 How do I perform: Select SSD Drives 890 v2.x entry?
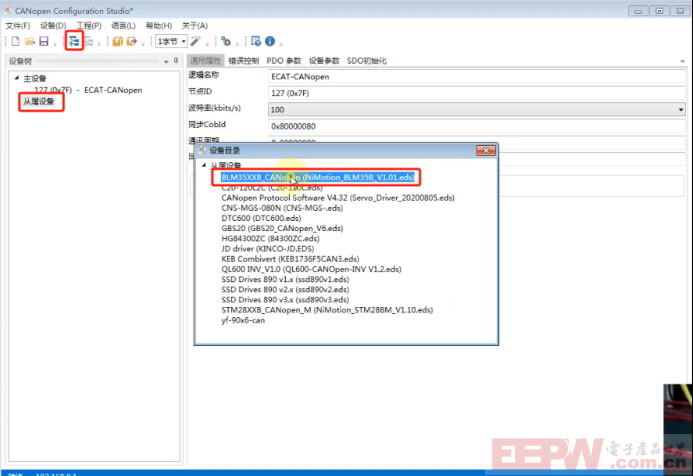pyautogui.click(x=285, y=289)
